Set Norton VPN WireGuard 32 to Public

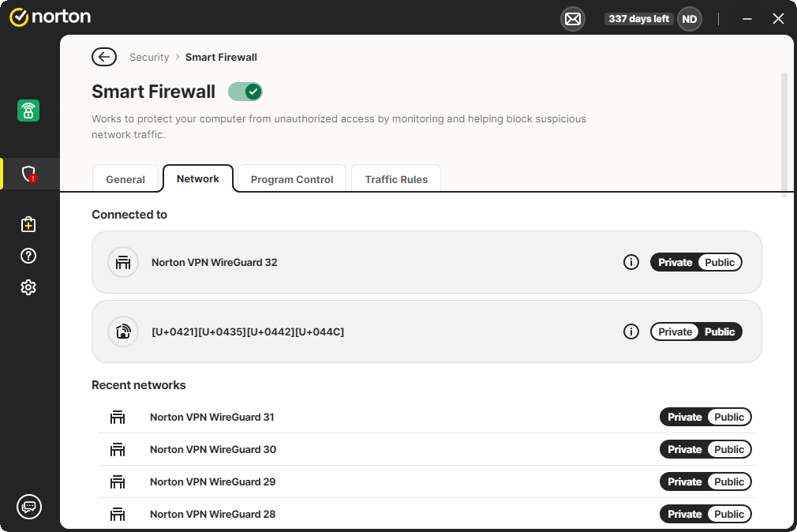[x=719, y=262]
